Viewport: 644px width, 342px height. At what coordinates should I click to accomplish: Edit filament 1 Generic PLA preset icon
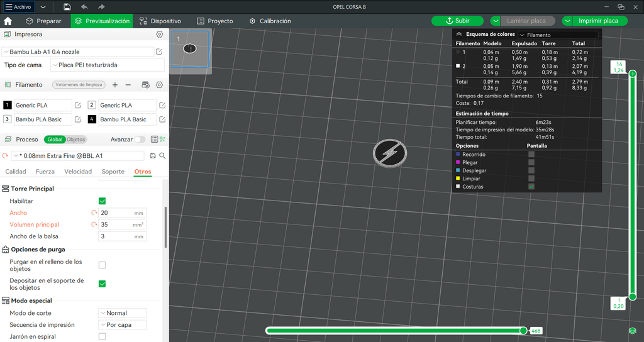pos(77,106)
